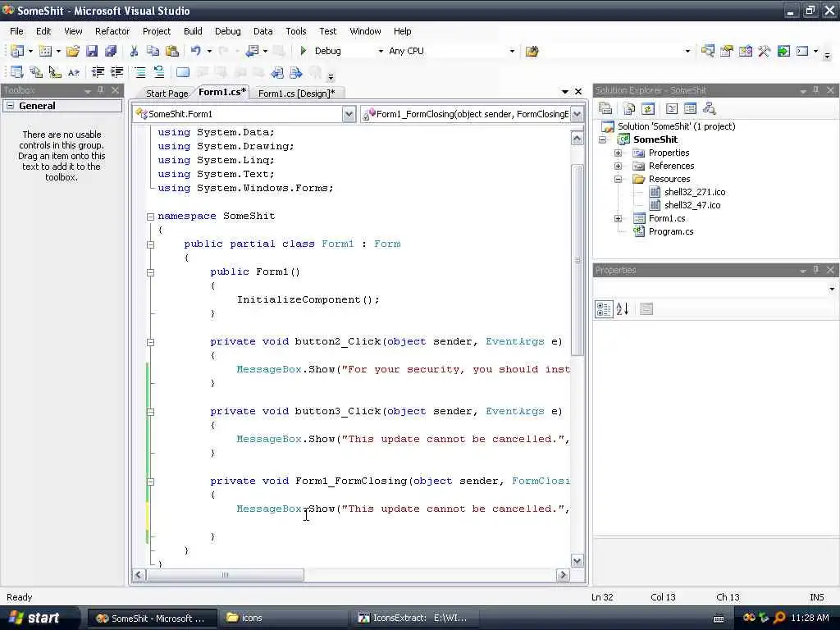Open the Properties Window toolbar icon
Viewport: 840px width, 630px height.
coord(727,51)
